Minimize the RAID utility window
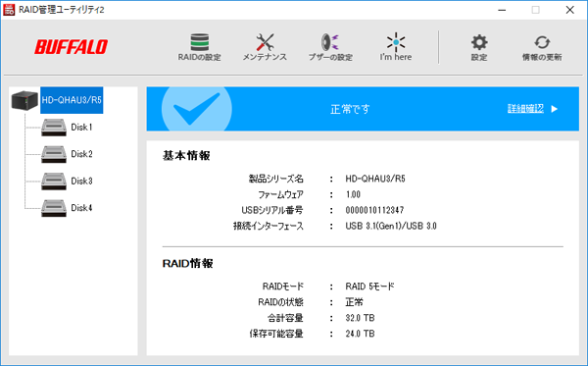Screen dimensions: 588x366 coord(502,10)
